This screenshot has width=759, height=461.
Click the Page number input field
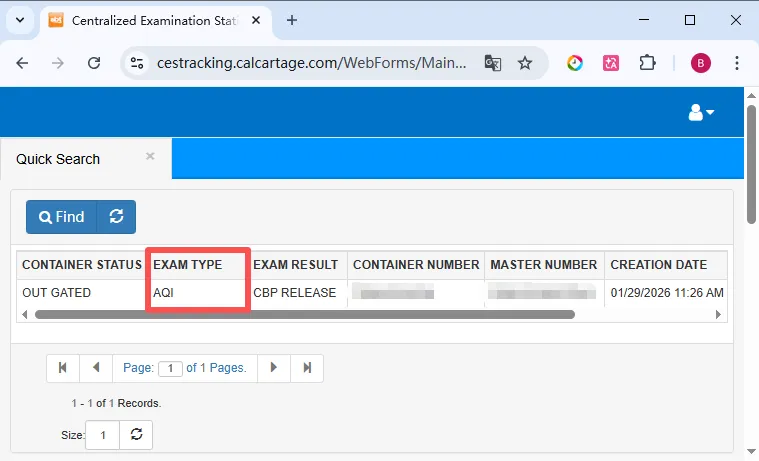[170, 369]
